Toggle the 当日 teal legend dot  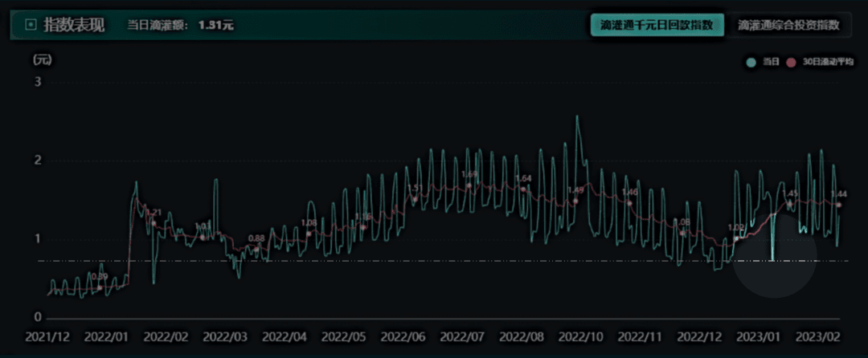click(x=751, y=63)
